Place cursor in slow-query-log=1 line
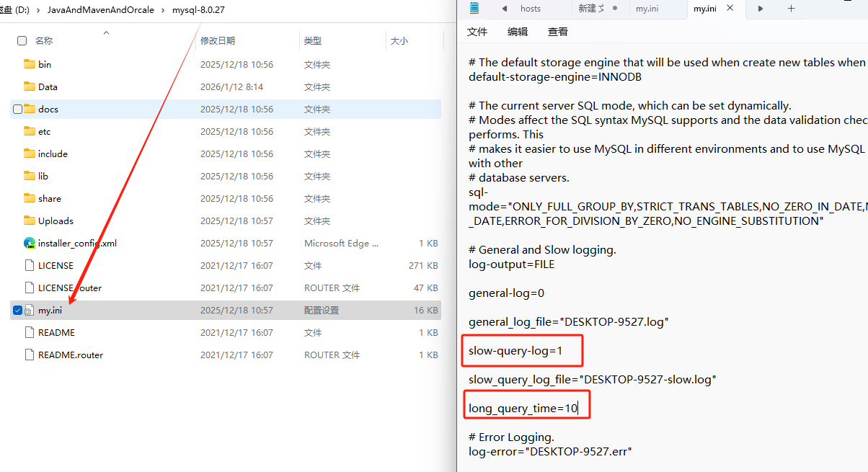The width and height of the screenshot is (868, 472). pyautogui.click(x=515, y=350)
